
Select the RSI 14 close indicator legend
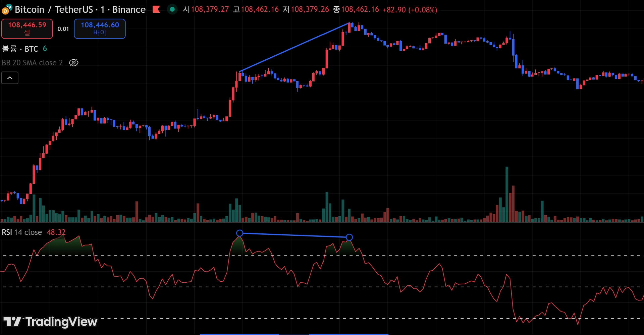coord(22,232)
